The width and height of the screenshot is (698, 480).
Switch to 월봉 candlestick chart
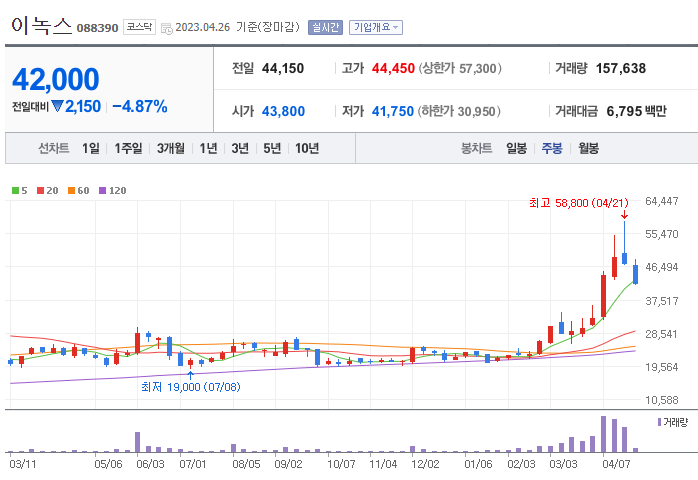pos(588,148)
